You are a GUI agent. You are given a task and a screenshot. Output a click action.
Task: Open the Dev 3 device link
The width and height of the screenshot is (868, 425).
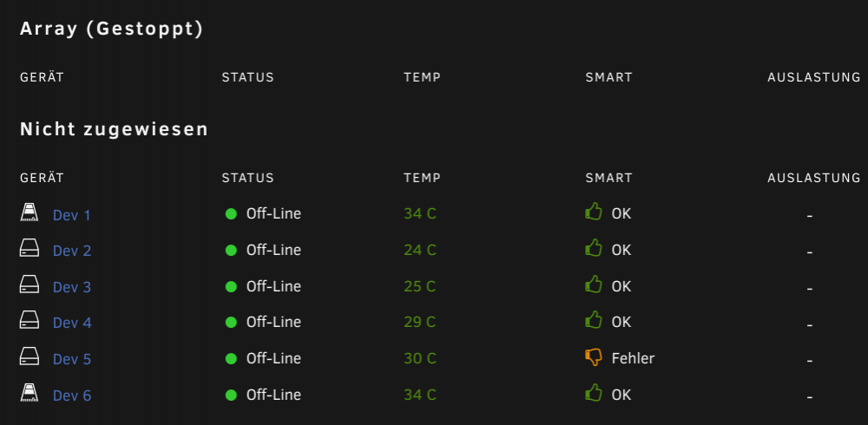click(71, 287)
